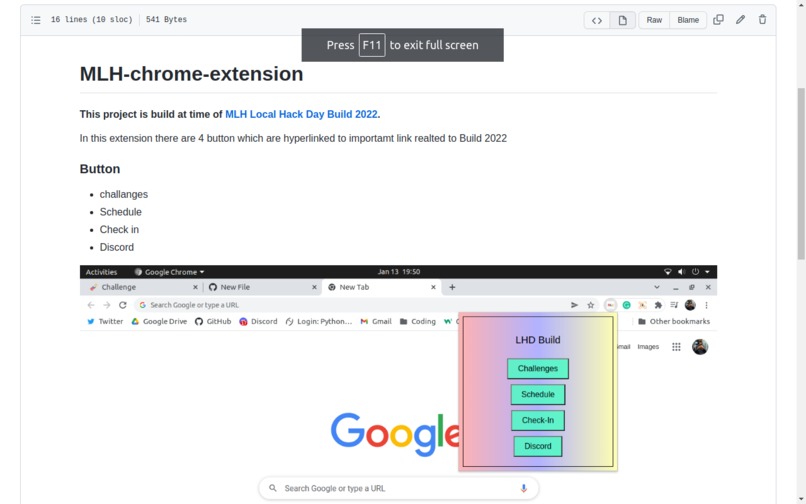Switch to source code view icon

coord(597,20)
